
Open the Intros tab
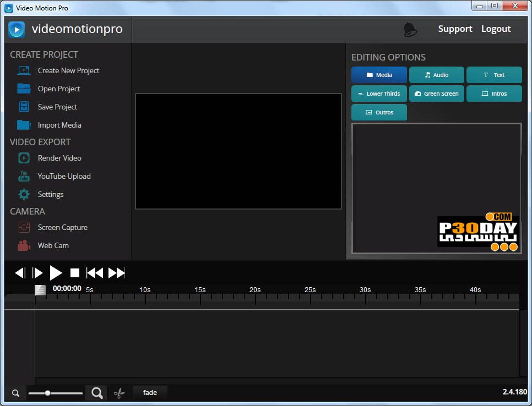(x=494, y=94)
